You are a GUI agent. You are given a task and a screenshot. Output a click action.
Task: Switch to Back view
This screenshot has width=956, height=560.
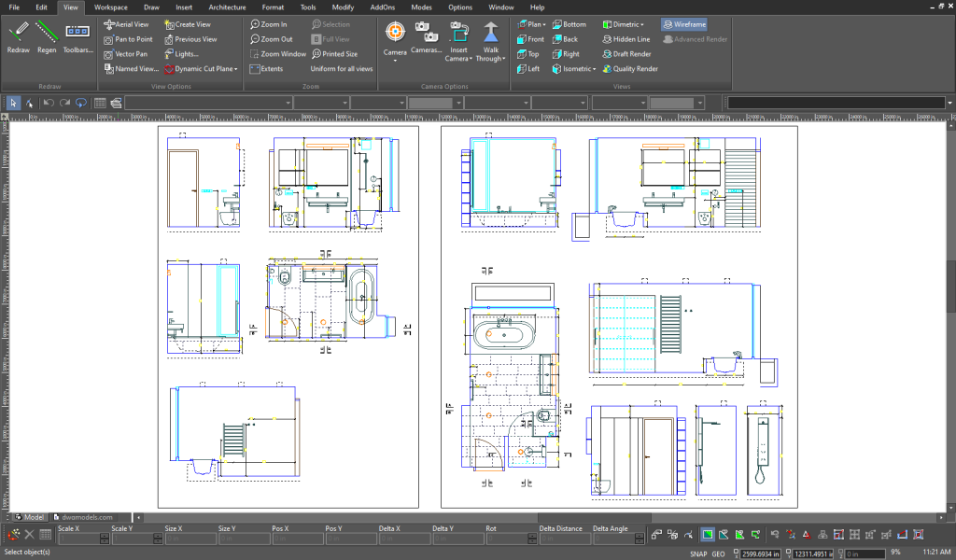click(565, 39)
